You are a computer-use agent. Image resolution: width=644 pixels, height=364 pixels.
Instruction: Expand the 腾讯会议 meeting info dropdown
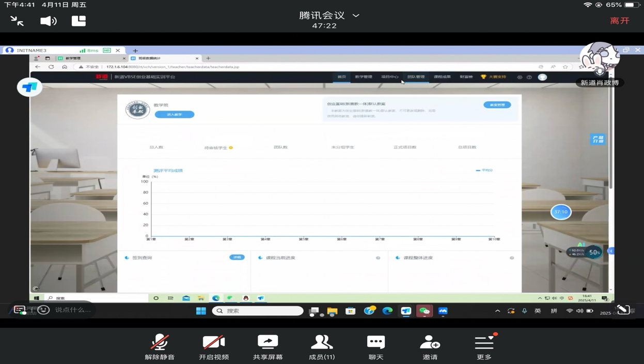[x=356, y=16]
